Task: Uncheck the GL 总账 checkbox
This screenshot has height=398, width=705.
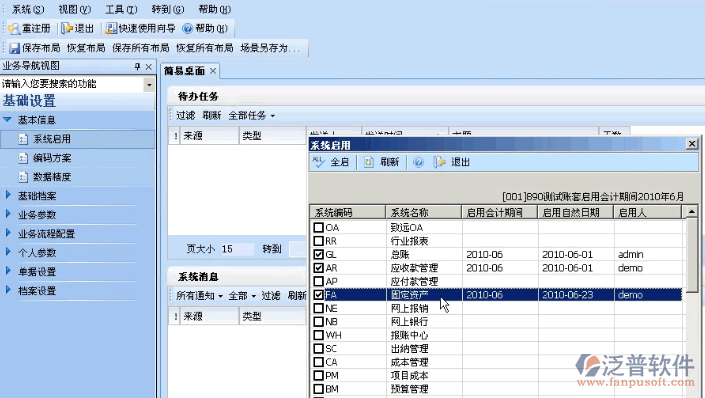Action: (x=318, y=255)
